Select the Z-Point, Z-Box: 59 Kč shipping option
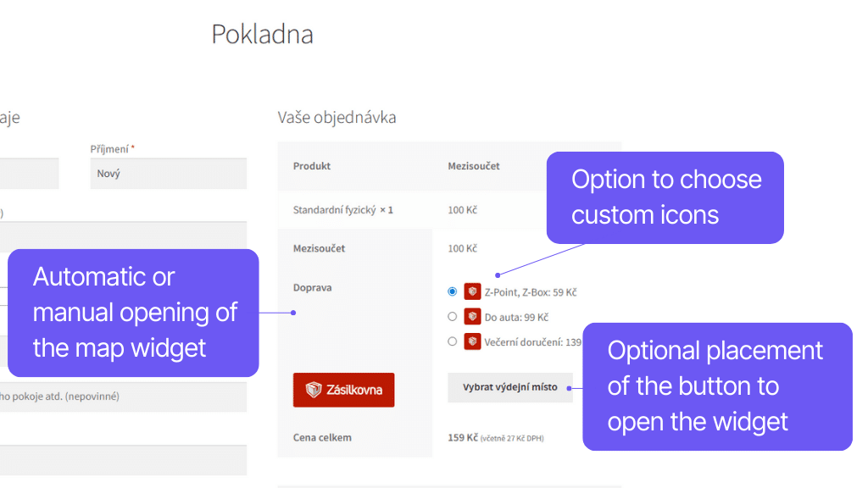The width and height of the screenshot is (868, 488). (x=452, y=291)
